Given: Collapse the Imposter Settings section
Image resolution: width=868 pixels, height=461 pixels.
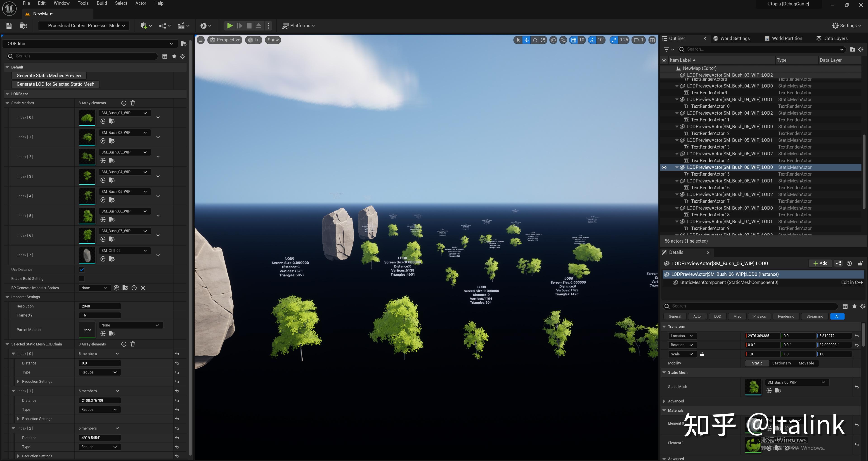Looking at the screenshot, I should point(7,297).
